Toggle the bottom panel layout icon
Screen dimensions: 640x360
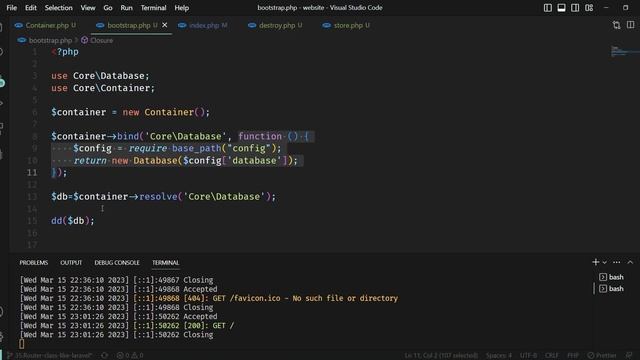pyautogui.click(x=562, y=8)
